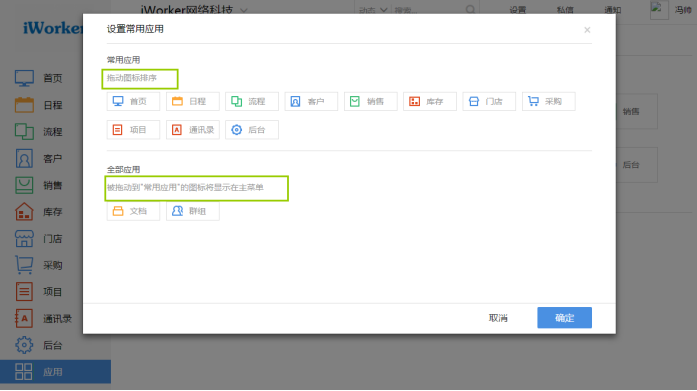Open 设置 in the top bar
Image resolution: width=697 pixels, height=391 pixels.
coord(517,10)
